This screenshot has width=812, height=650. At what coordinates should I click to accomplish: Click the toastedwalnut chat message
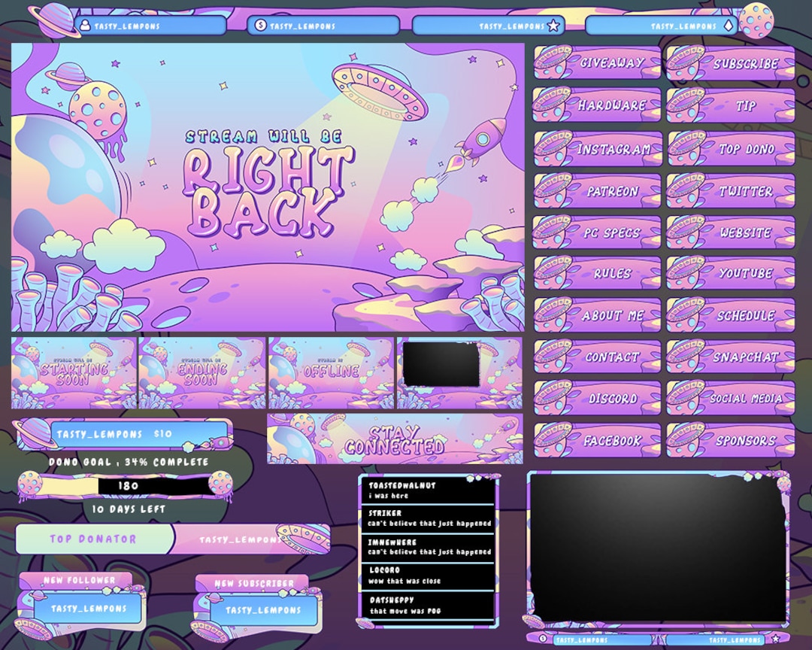point(429,490)
